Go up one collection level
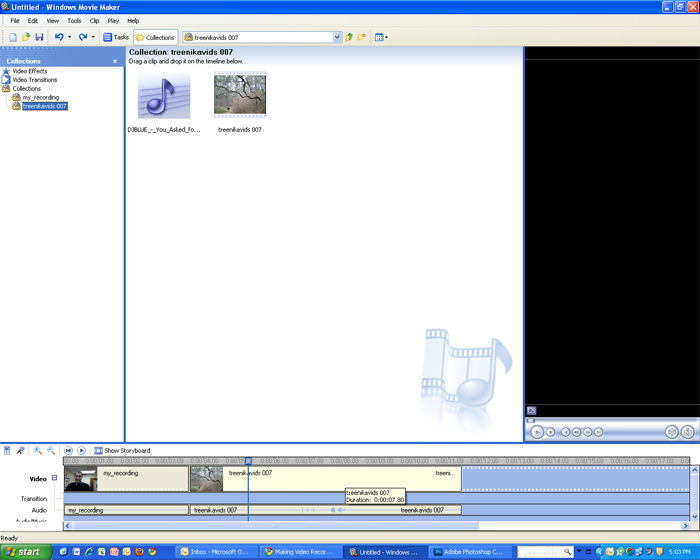 [x=349, y=38]
